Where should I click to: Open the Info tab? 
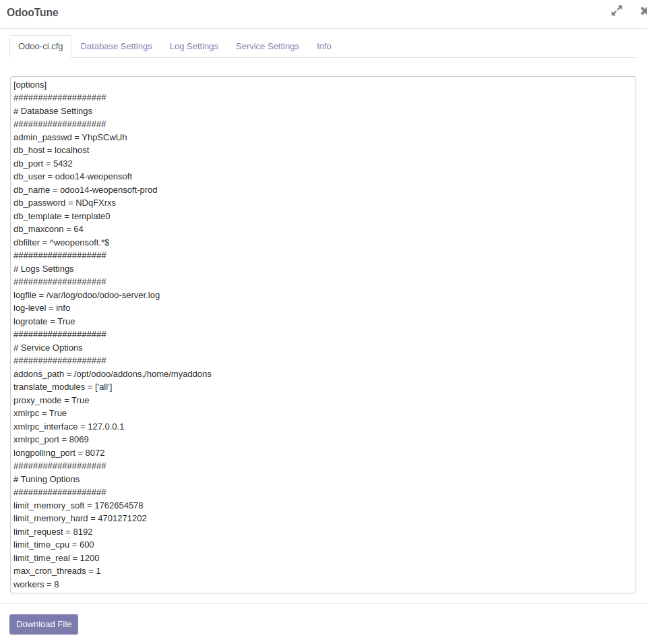point(324,47)
